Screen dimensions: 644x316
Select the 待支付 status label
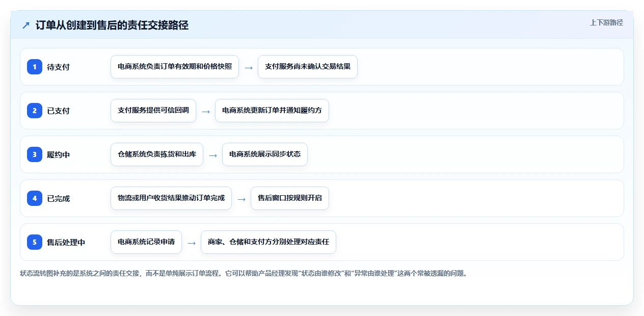[x=58, y=67]
